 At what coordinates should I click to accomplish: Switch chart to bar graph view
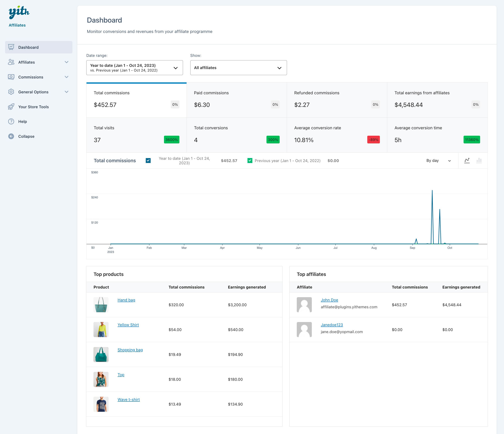click(x=479, y=160)
